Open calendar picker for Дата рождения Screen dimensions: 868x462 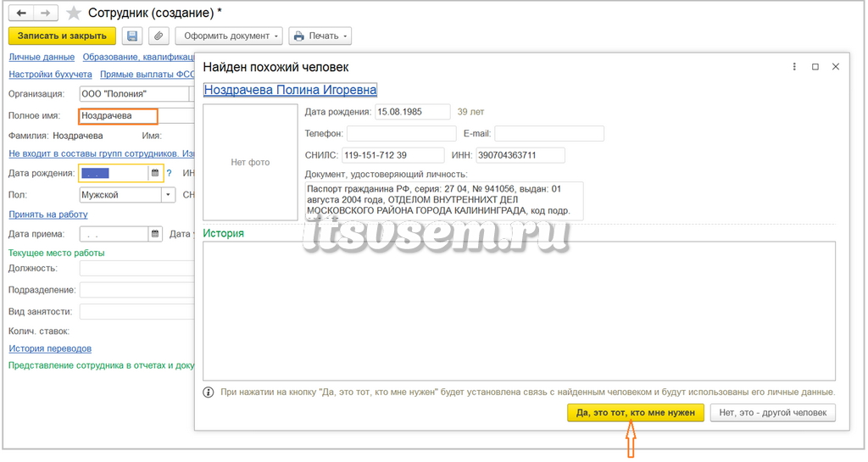point(156,173)
